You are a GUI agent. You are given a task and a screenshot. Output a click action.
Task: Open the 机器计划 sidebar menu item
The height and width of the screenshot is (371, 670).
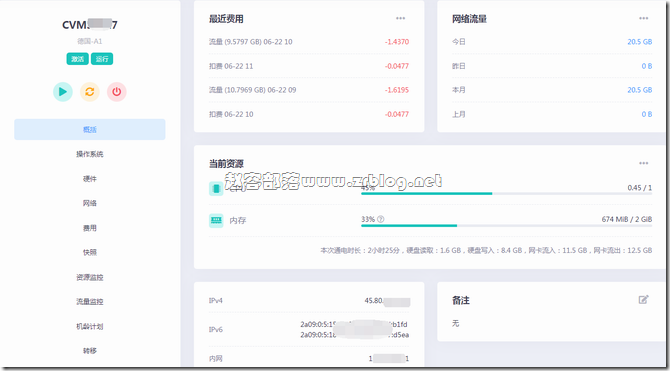coord(90,327)
